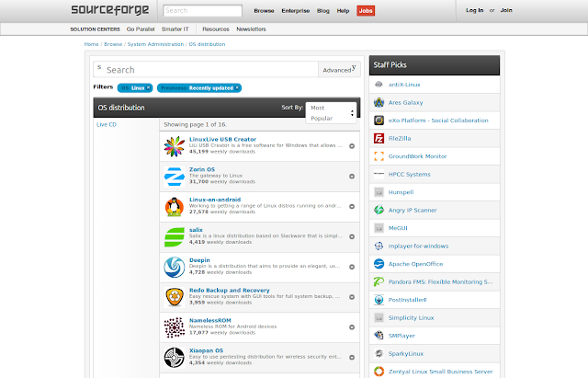Remove the Freshness Recently updated filter
Screen dimensions: 588x378
pos(237,87)
